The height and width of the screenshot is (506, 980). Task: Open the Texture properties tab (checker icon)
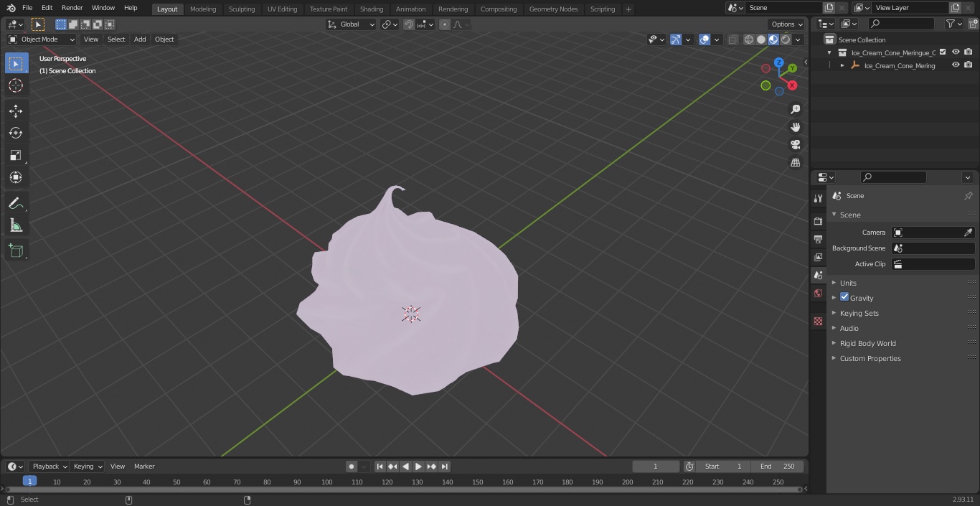[818, 322]
